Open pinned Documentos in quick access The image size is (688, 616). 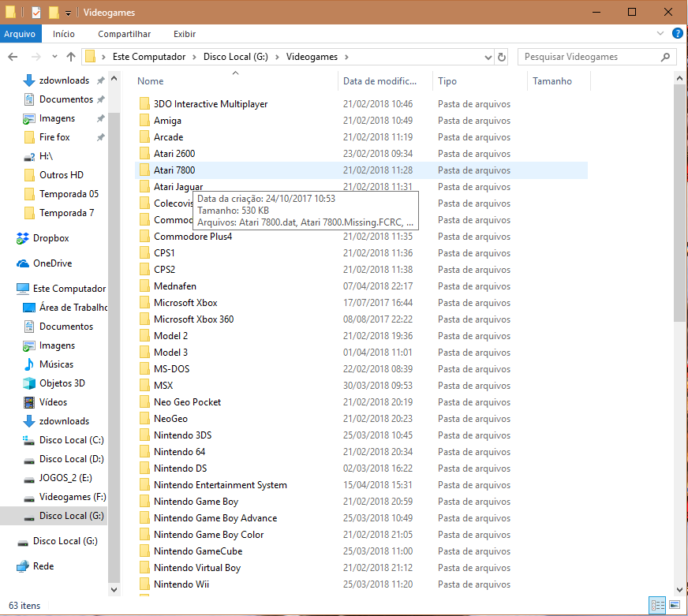pos(65,99)
